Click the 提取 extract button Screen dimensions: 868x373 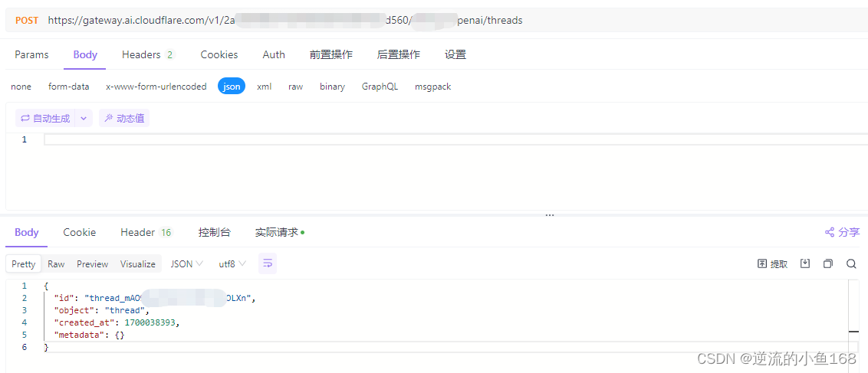(772, 264)
